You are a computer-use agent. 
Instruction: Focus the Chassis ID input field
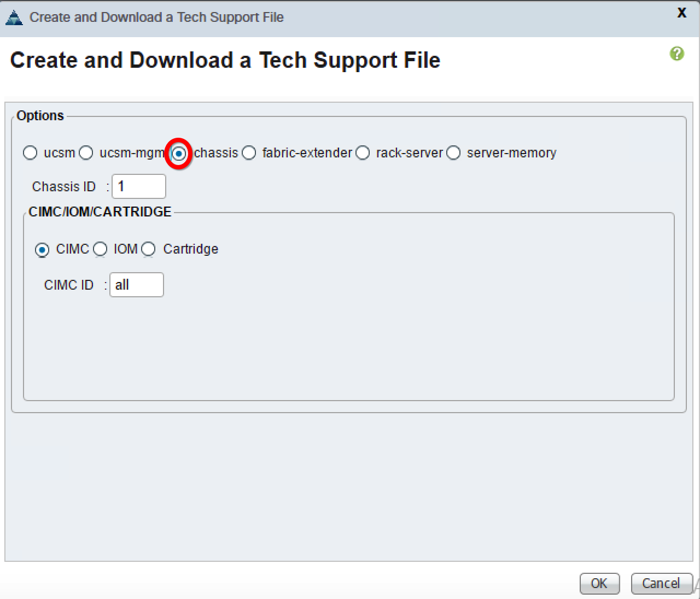(x=139, y=186)
